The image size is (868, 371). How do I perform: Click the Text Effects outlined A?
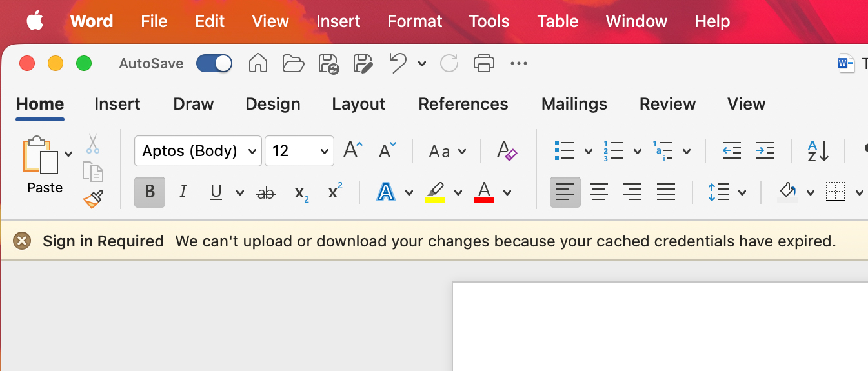point(386,192)
